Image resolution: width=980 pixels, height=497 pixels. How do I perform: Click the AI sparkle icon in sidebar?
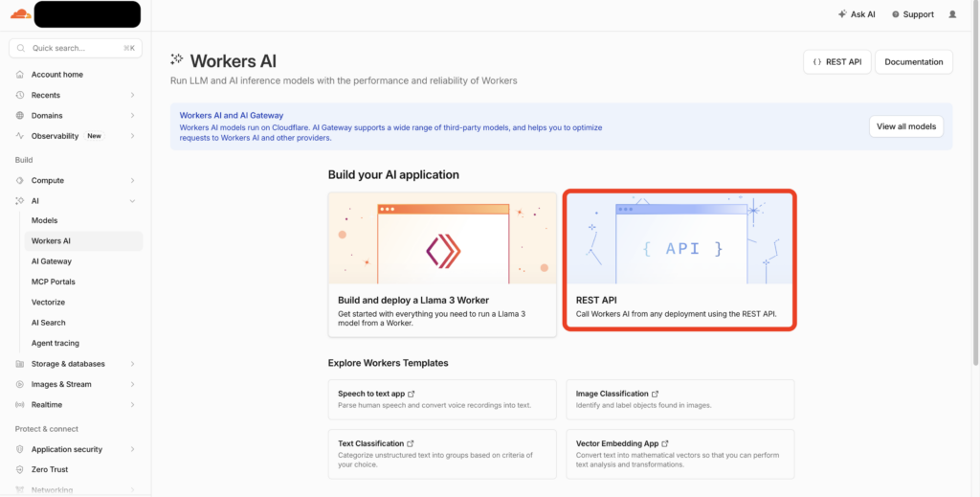(x=20, y=201)
